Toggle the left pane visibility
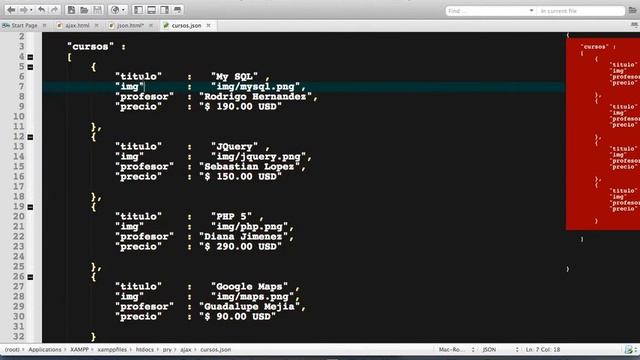 click(x=138, y=10)
